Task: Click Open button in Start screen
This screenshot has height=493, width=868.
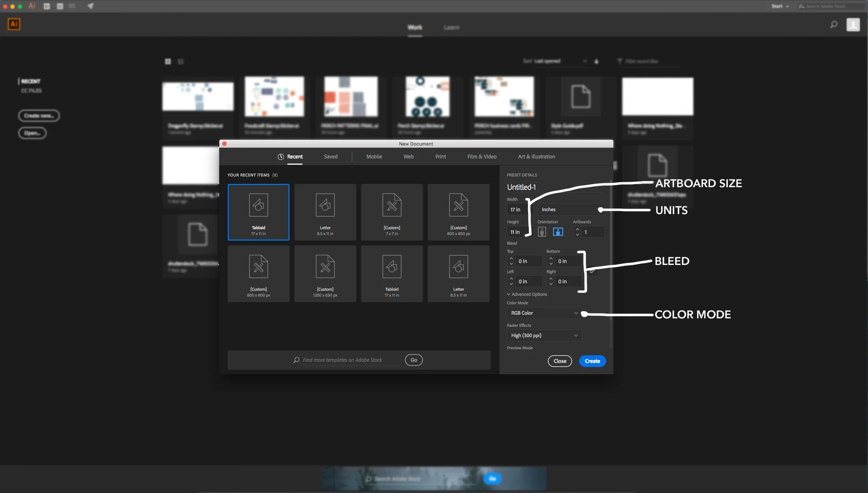Action: click(x=32, y=133)
